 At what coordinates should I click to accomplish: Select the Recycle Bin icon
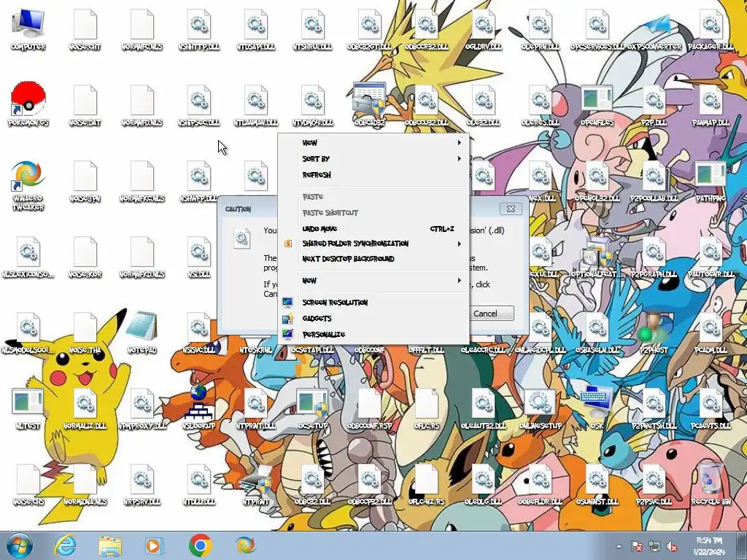pyautogui.click(x=711, y=483)
